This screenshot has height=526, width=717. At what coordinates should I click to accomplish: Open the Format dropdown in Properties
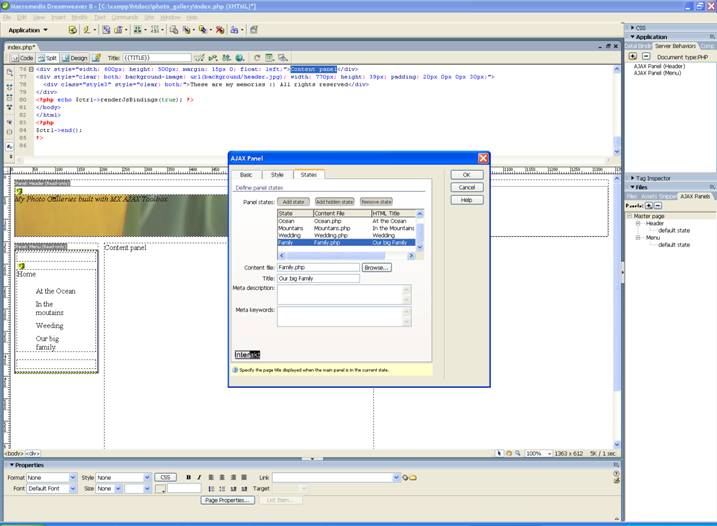point(73,477)
